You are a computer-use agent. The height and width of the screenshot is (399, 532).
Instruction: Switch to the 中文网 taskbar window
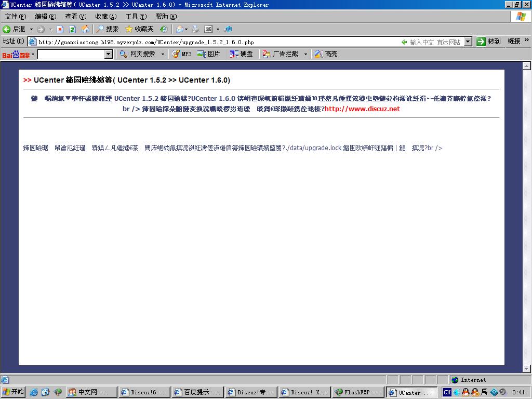click(91, 393)
